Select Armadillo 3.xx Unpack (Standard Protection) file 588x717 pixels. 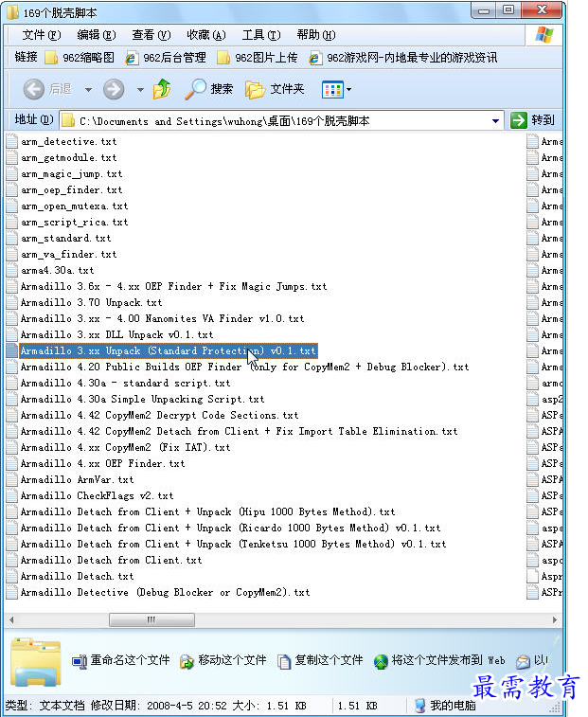pyautogui.click(x=168, y=350)
